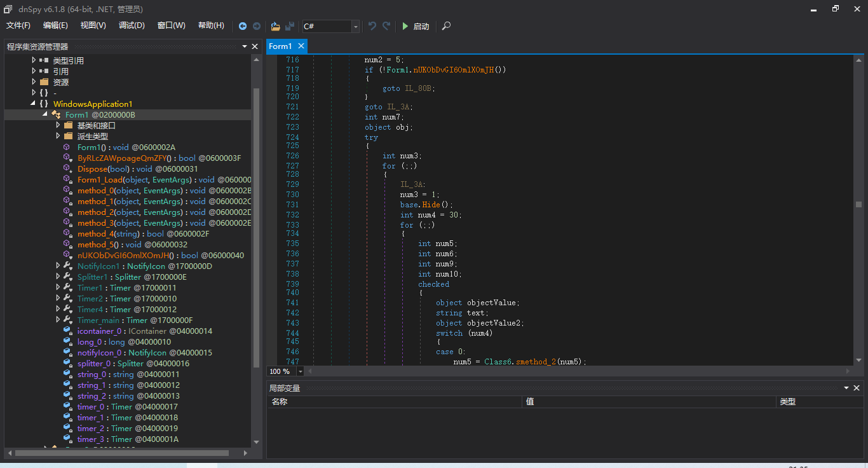Click the namespace braces icon next to WindowsApplication1
Image resolution: width=868 pixels, height=468 pixels.
pyautogui.click(x=43, y=104)
